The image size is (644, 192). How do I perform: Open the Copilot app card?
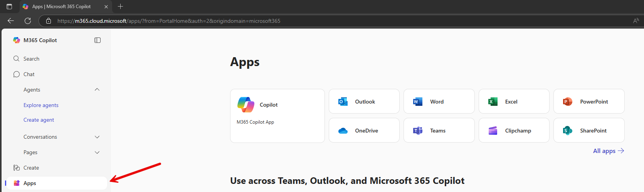(277, 116)
